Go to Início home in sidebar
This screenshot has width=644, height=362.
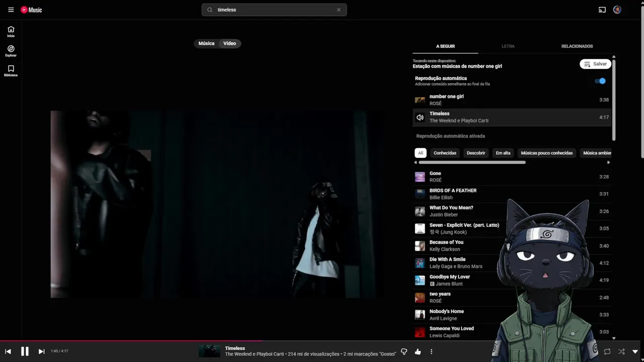pos(11,32)
